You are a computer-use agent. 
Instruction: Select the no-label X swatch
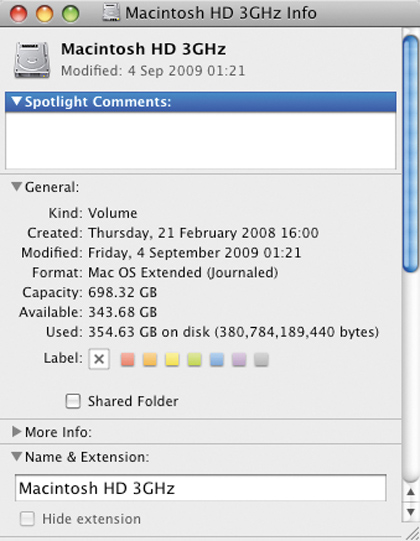(x=99, y=359)
